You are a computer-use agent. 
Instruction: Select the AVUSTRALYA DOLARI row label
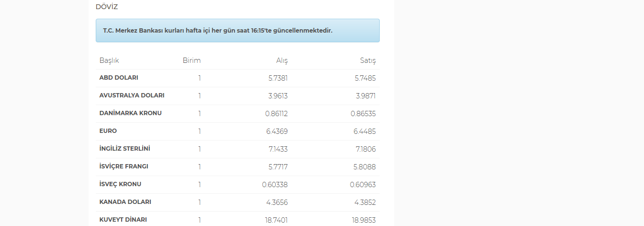point(132,95)
